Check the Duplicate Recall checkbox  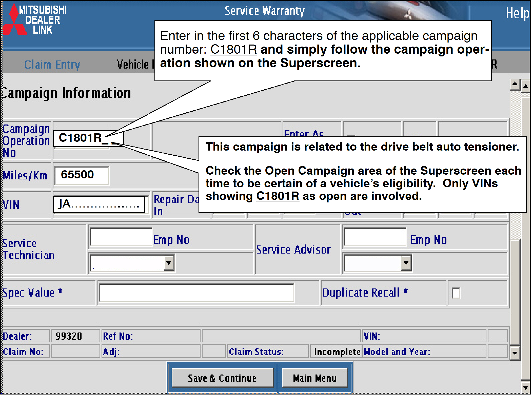pyautogui.click(x=456, y=294)
